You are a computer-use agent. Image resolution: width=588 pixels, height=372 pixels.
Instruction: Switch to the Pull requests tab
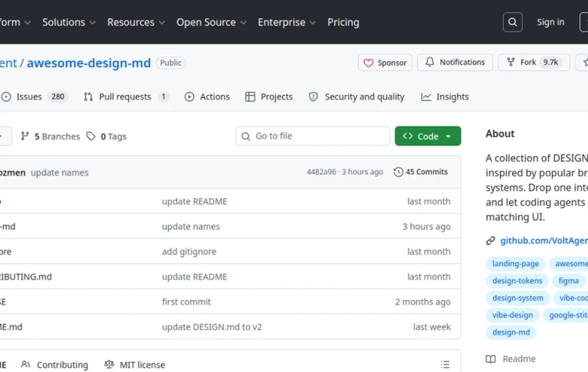click(126, 96)
